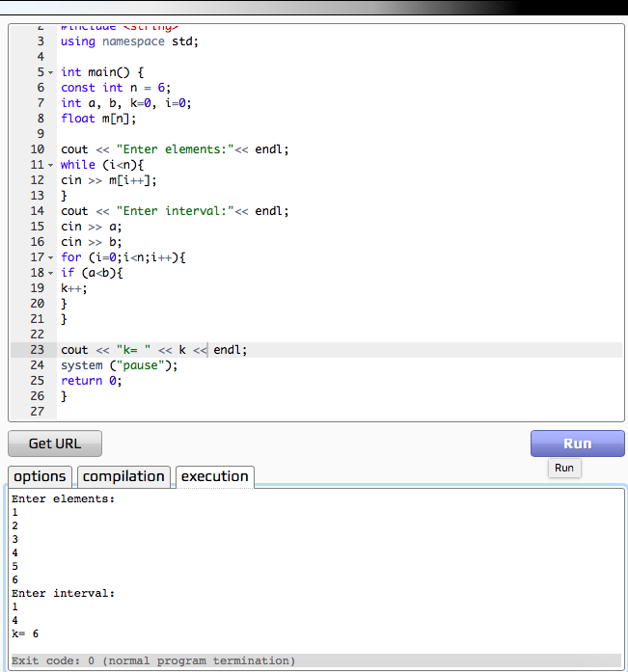The width and height of the screenshot is (628, 672).
Task: Click the using namespace std line
Action: 129,41
